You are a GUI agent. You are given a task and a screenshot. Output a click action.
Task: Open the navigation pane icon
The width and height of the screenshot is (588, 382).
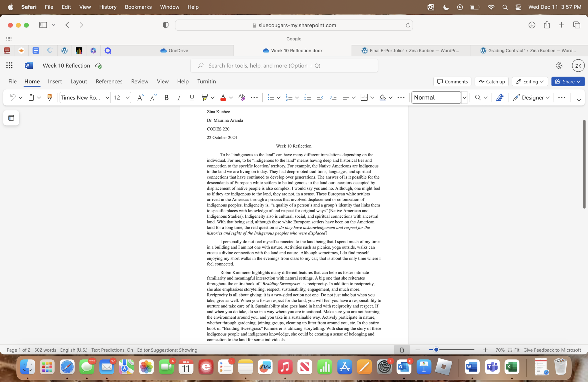11,118
